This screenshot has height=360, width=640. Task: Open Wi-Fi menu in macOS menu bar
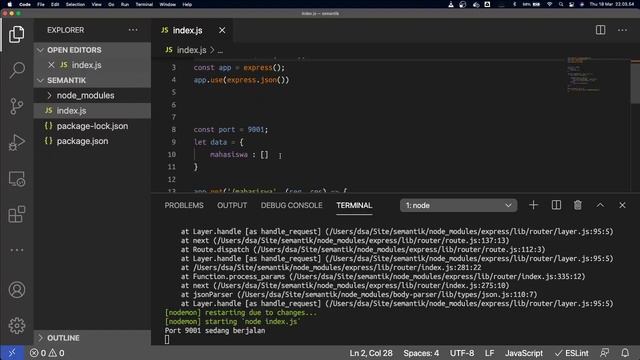[x=549, y=4]
